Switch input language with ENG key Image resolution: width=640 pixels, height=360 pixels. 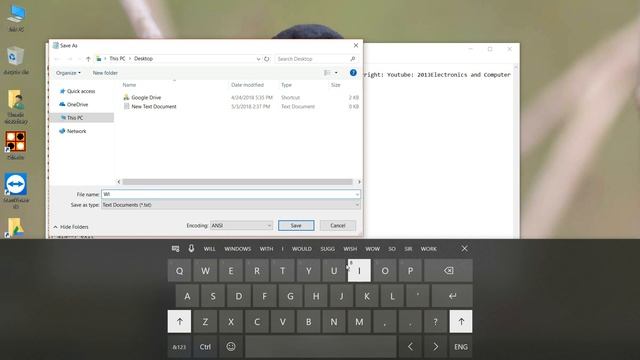(x=461, y=347)
